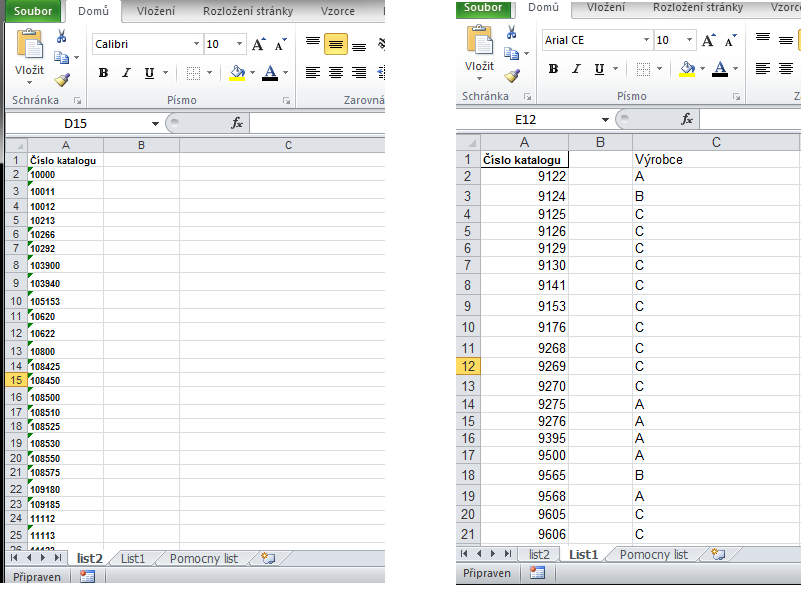
Task: Go to first sheet in left window
Action: coord(14,558)
